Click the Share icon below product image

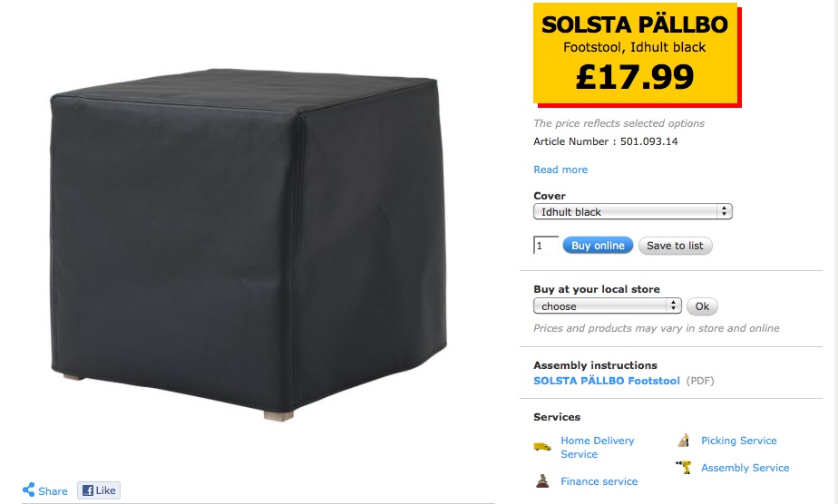tap(29, 489)
